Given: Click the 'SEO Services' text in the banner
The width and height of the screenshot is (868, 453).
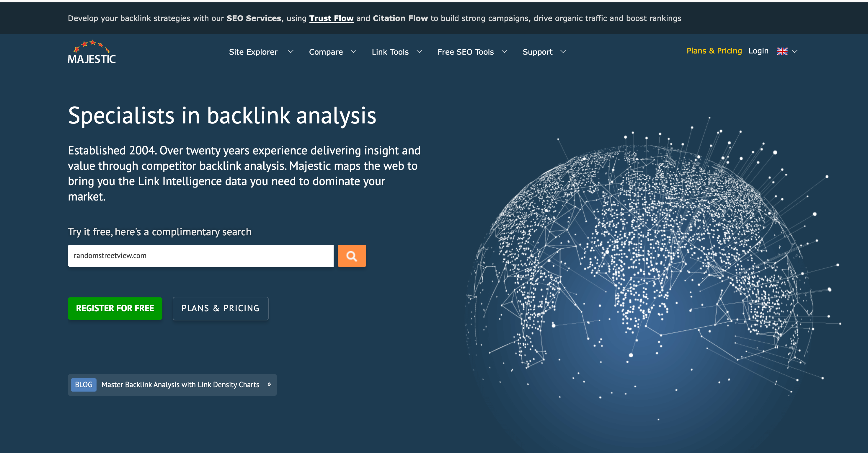Looking at the screenshot, I should tap(254, 18).
